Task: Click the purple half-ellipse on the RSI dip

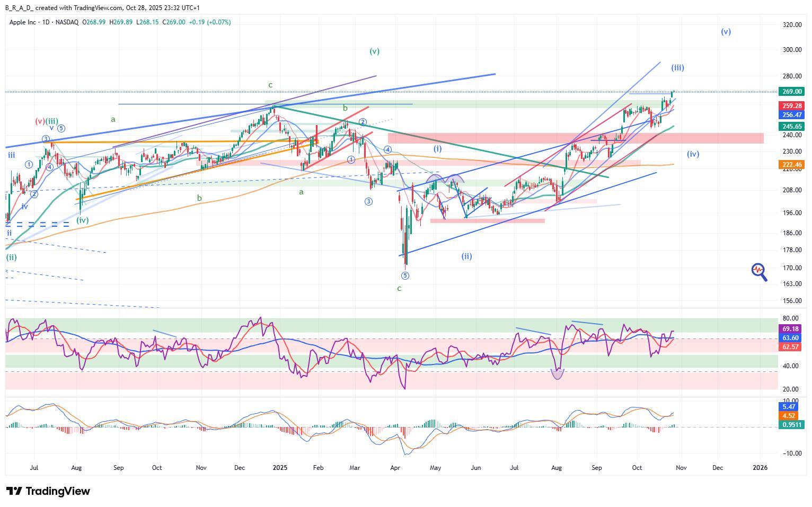Action: tap(557, 374)
